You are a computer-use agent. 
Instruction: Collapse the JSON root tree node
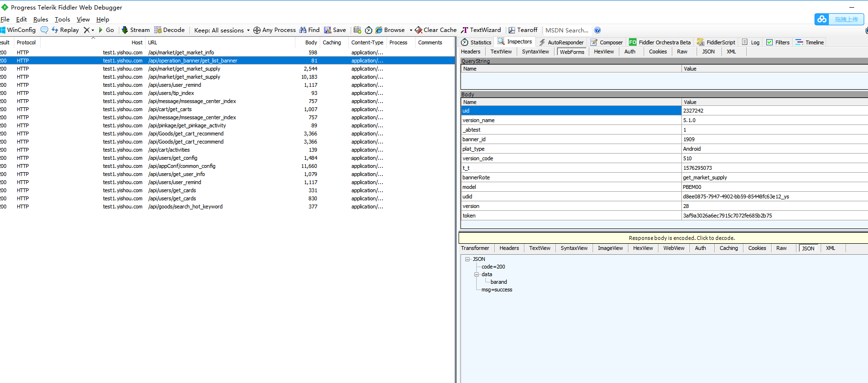click(x=468, y=259)
